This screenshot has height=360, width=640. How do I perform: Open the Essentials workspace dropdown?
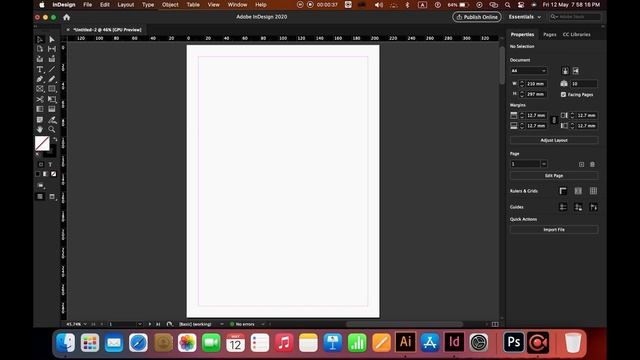coord(524,17)
